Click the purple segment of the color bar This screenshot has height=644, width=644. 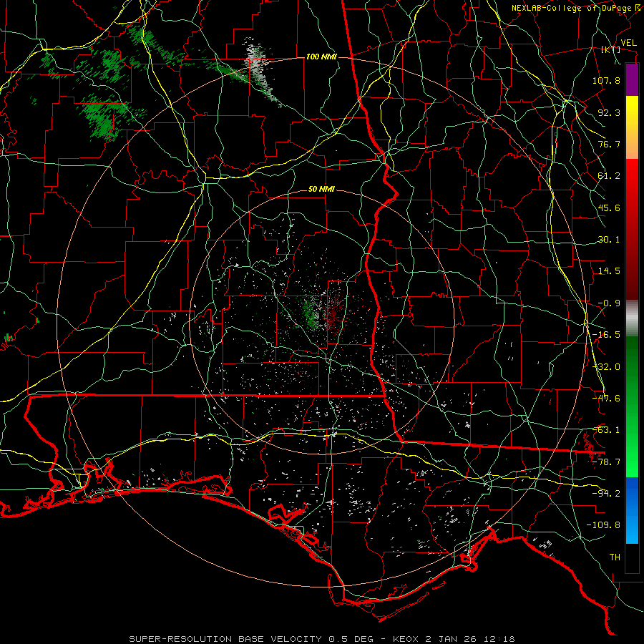(x=632, y=79)
